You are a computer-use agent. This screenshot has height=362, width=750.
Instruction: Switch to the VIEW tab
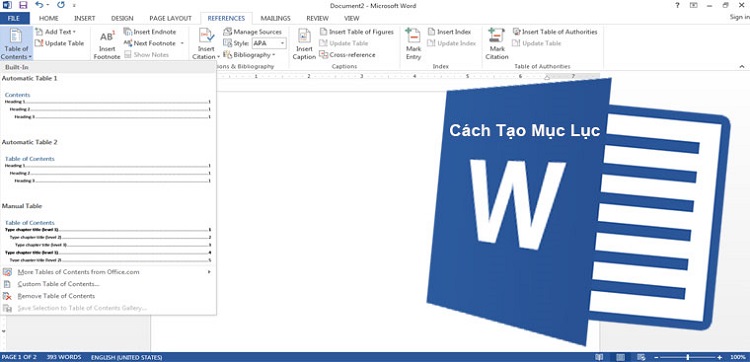[352, 18]
